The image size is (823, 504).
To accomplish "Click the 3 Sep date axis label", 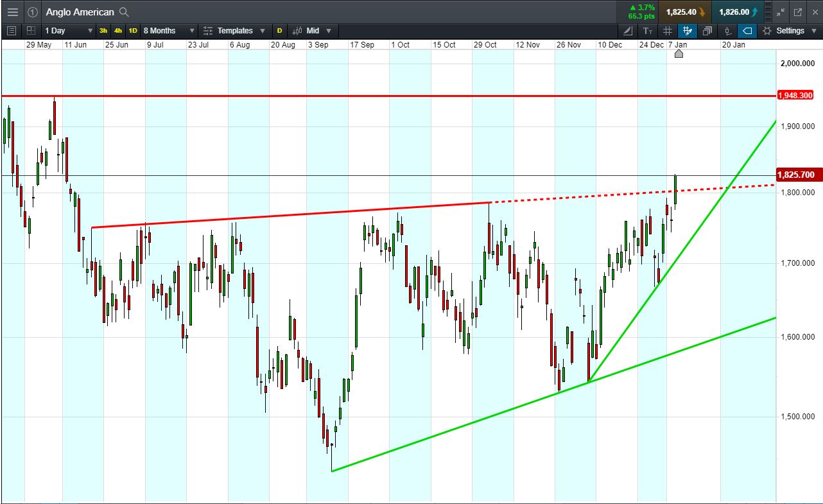I will click(318, 45).
